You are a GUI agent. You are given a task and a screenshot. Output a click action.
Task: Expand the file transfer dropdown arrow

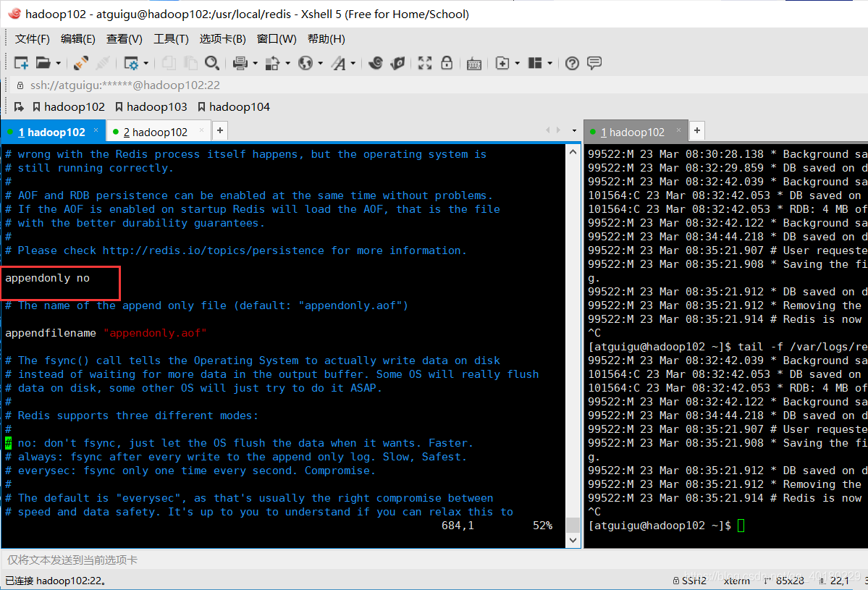click(x=288, y=64)
